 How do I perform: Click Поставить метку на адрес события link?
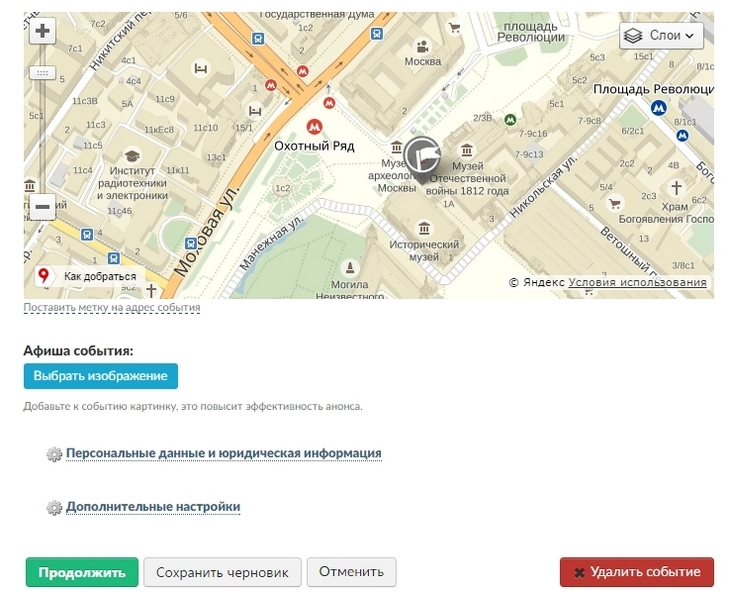112,308
